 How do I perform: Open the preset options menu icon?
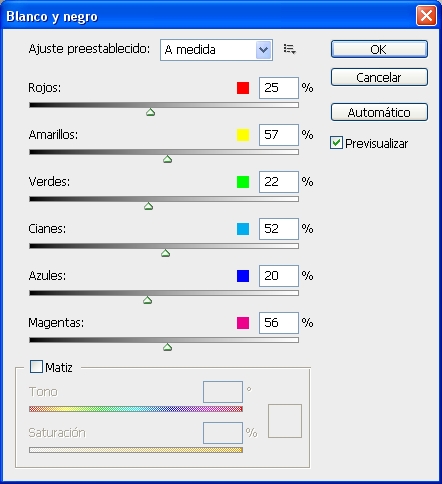pyautogui.click(x=290, y=49)
